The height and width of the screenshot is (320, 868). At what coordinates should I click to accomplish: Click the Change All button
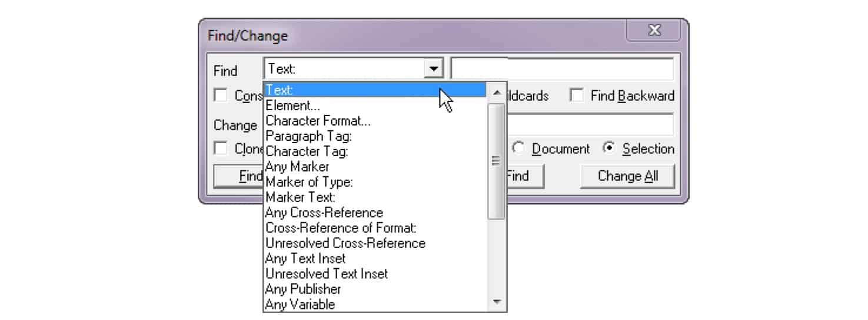click(627, 176)
